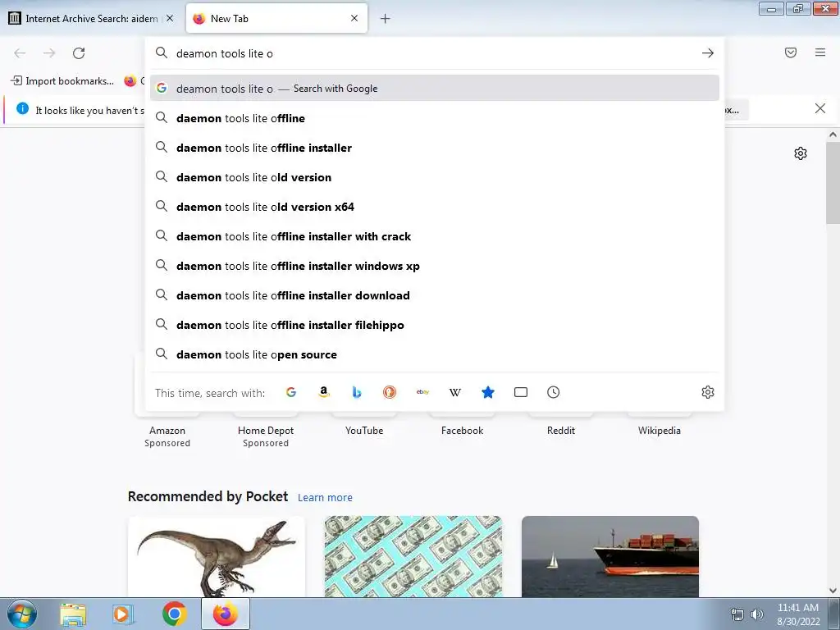Open the cargo ship Pocket story thumbnail

(610, 557)
